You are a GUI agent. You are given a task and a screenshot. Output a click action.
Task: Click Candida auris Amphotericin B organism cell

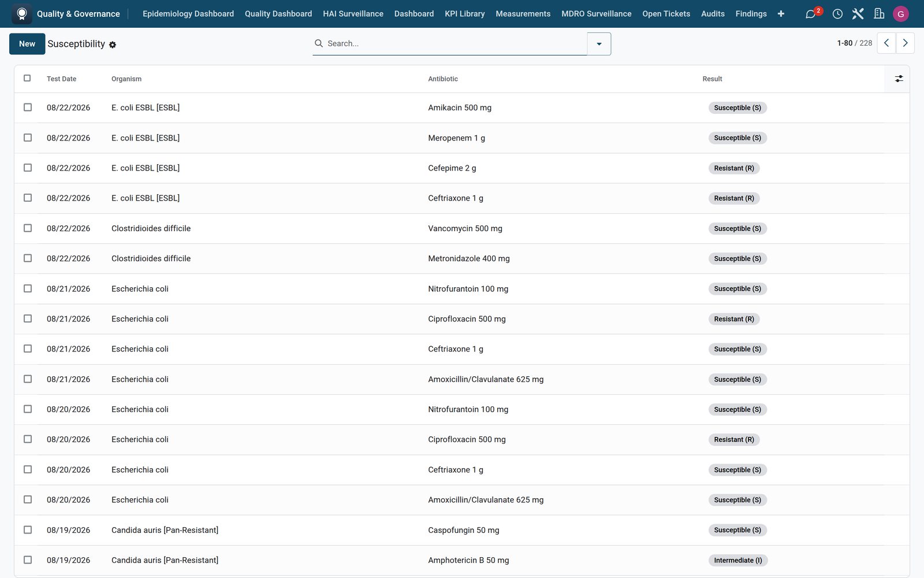165,560
